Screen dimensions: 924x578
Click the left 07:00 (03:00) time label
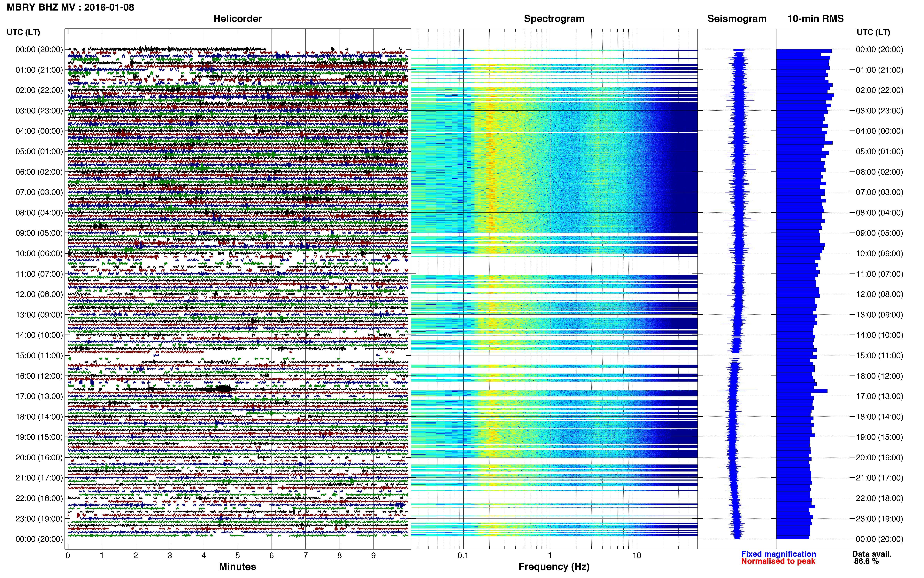39,192
